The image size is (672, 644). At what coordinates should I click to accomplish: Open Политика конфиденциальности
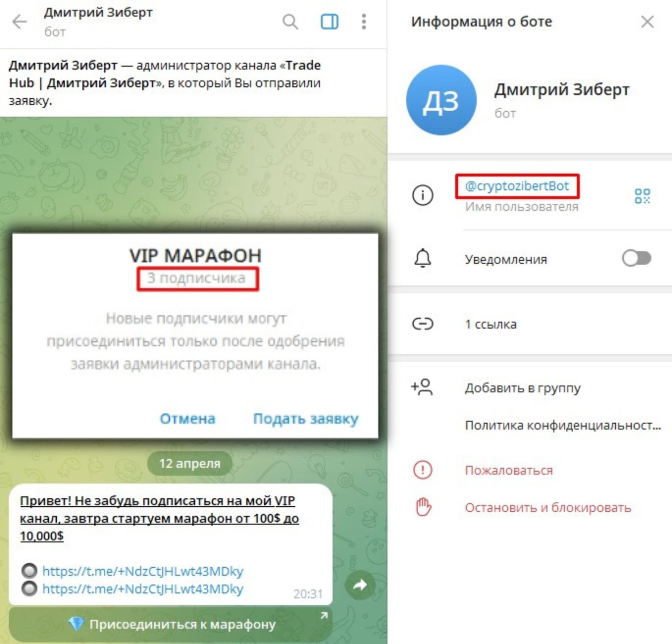pos(563,425)
